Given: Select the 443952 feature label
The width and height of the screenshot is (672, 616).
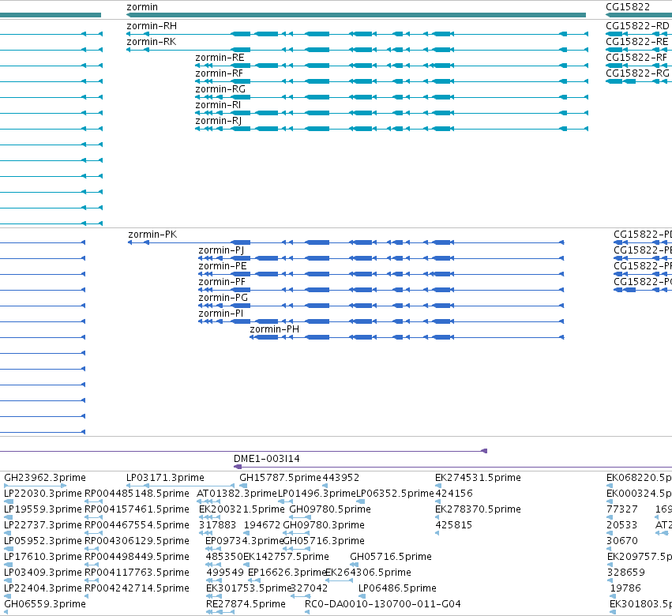Looking at the screenshot, I should (340, 478).
